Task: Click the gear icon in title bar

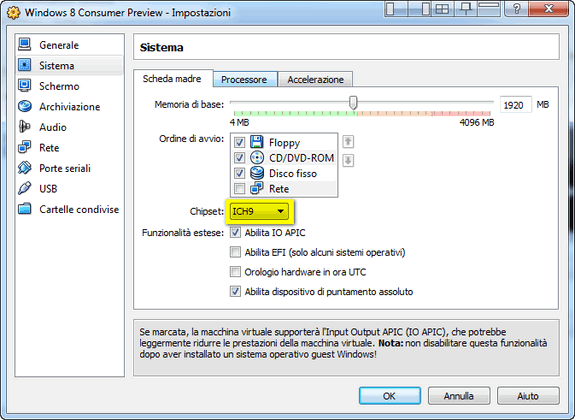Action: click(14, 12)
